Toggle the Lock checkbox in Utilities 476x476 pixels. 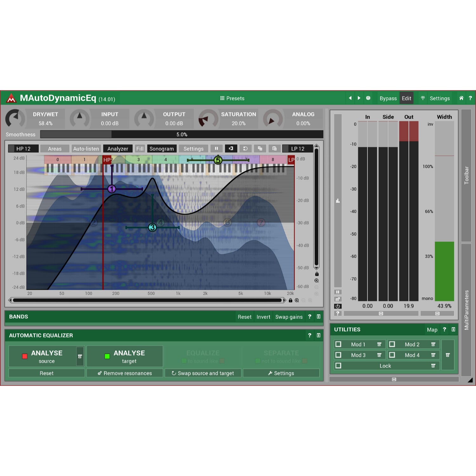pyautogui.click(x=338, y=366)
